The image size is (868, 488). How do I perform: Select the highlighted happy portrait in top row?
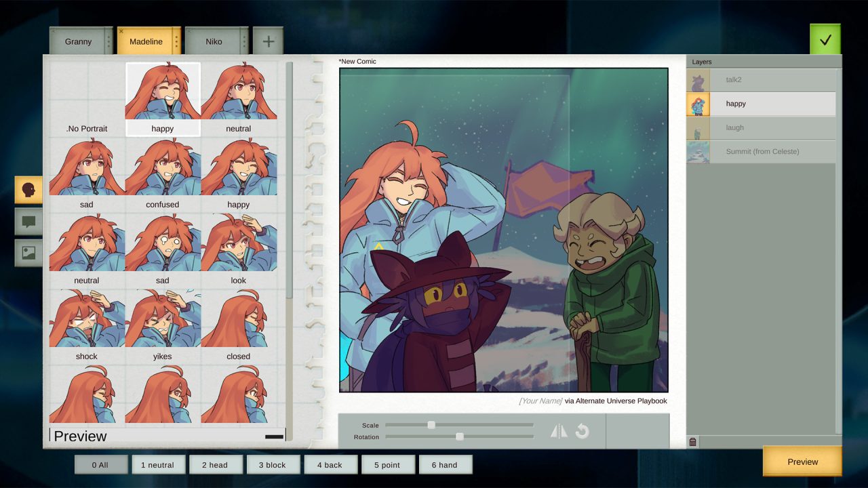pyautogui.click(x=163, y=99)
